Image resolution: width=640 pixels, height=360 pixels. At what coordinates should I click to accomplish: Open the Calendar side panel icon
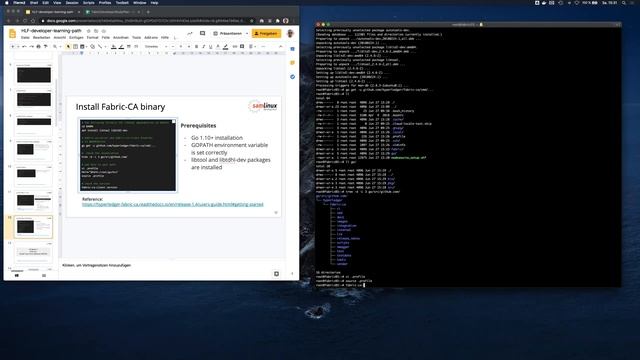[x=292, y=49]
